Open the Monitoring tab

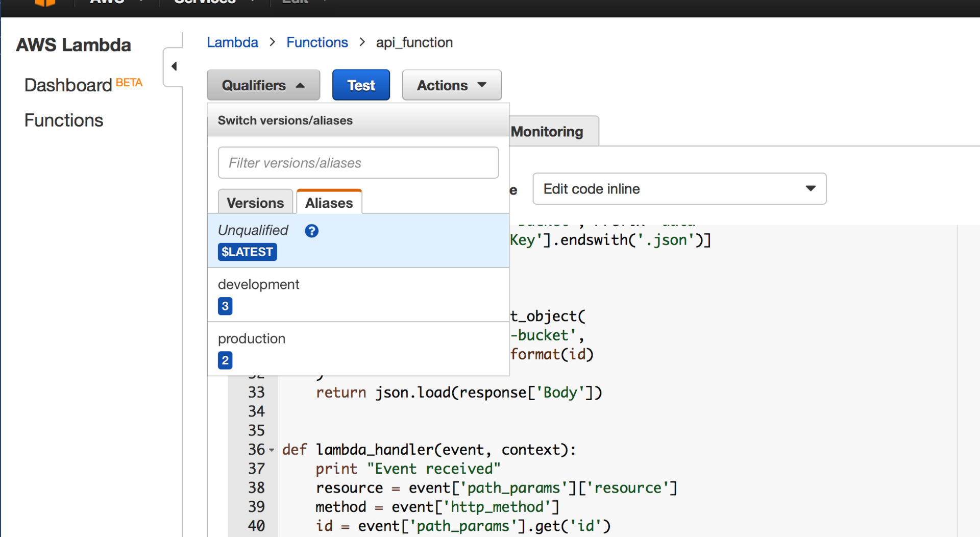546,131
